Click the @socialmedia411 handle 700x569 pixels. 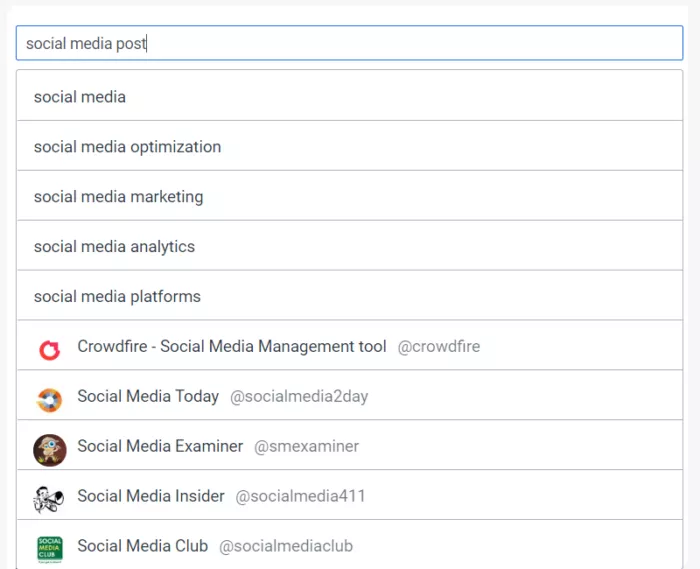[x=300, y=496]
